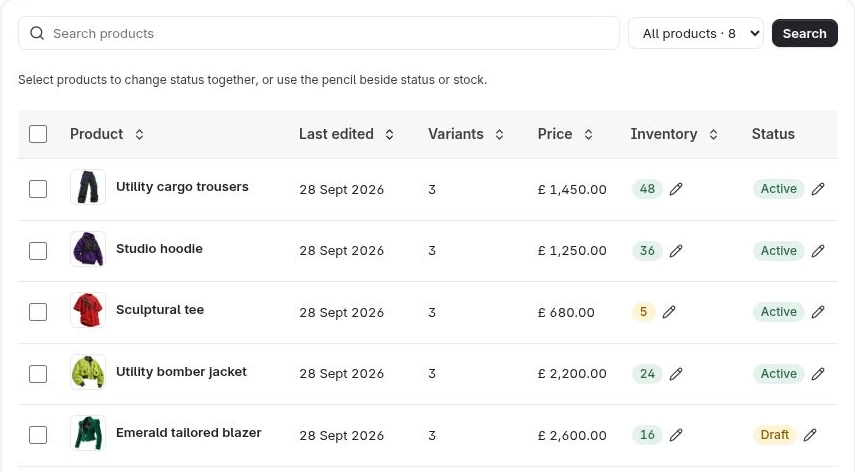Click Studio hoodie's 28 Sept 2026 date
Image resolution: width=855 pixels, height=472 pixels.
pos(341,251)
